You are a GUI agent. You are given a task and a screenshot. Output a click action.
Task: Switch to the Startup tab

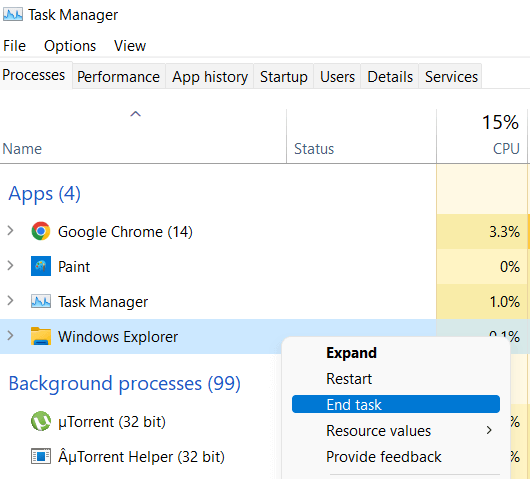(284, 77)
